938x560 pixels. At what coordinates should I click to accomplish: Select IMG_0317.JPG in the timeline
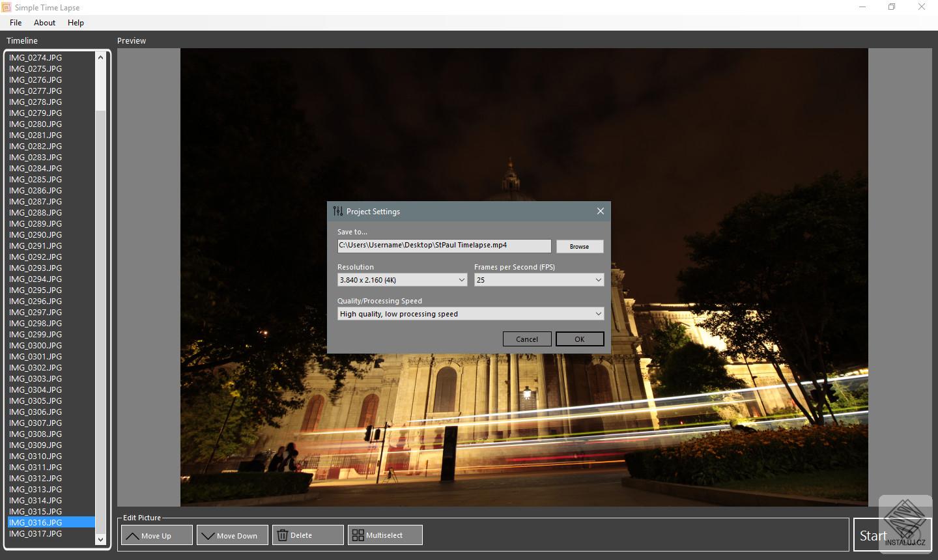[51, 533]
